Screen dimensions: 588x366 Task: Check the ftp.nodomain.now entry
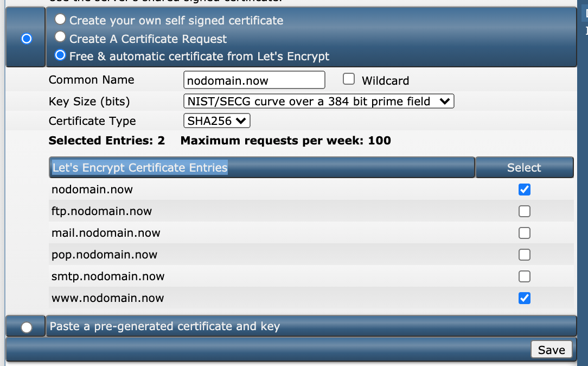pyautogui.click(x=524, y=211)
